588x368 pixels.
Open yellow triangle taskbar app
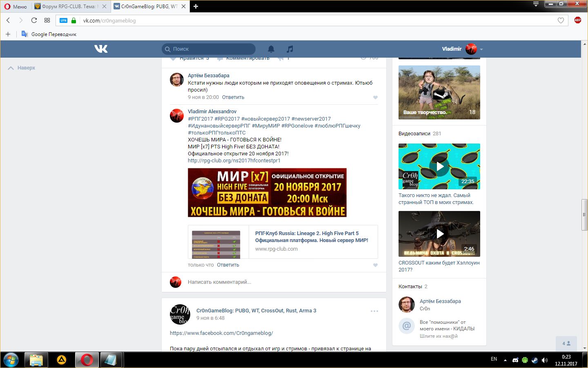click(x=62, y=360)
